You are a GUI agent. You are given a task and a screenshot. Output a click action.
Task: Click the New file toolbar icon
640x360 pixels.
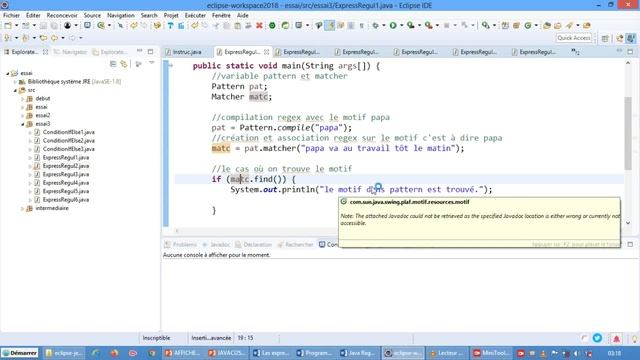[8, 25]
